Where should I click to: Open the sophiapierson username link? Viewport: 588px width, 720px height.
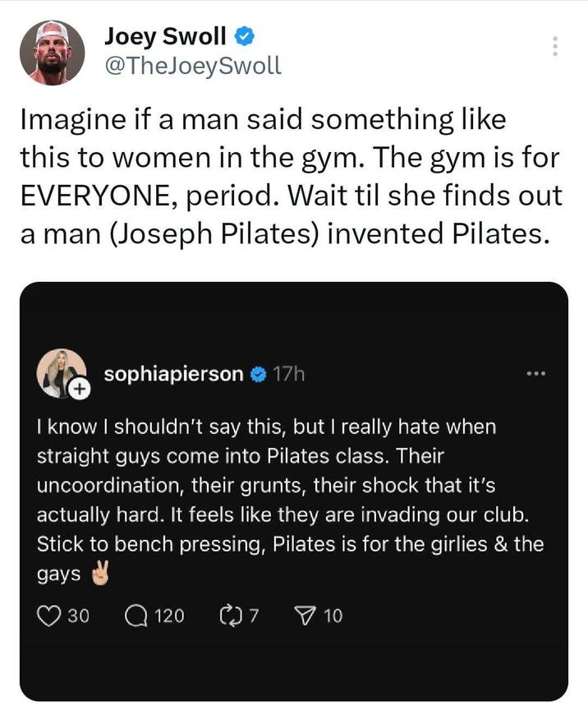click(173, 375)
